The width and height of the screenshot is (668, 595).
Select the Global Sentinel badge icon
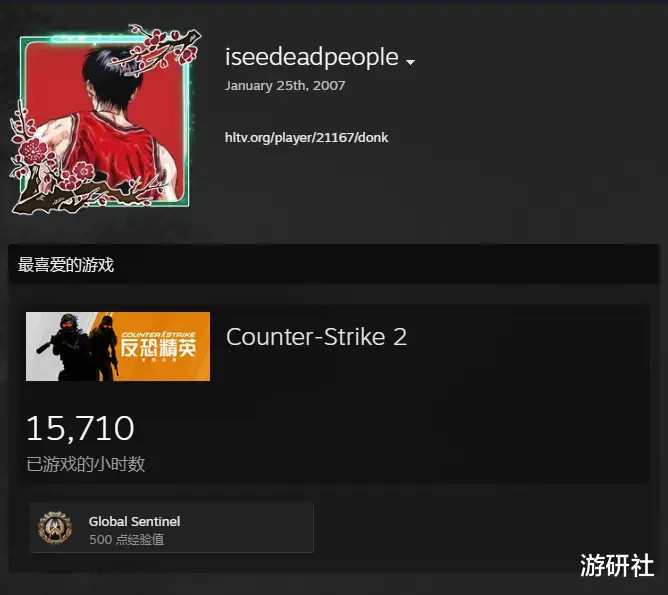pos(55,527)
